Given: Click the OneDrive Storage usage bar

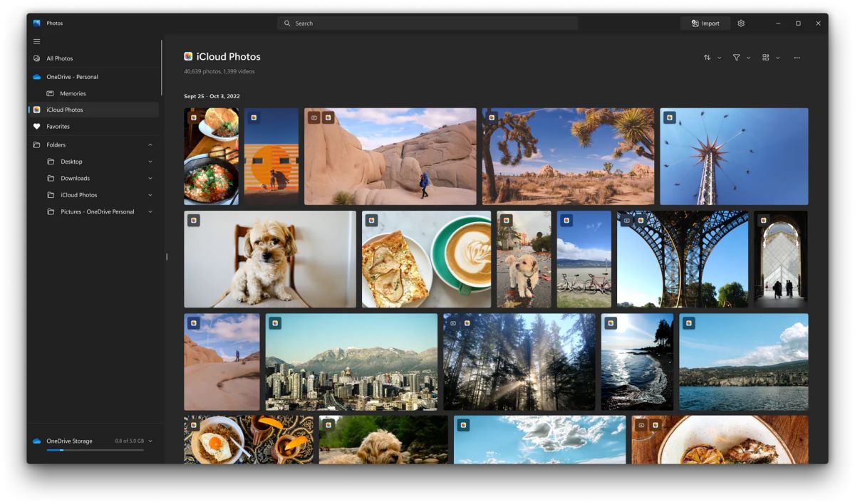Looking at the screenshot, I should (96, 448).
